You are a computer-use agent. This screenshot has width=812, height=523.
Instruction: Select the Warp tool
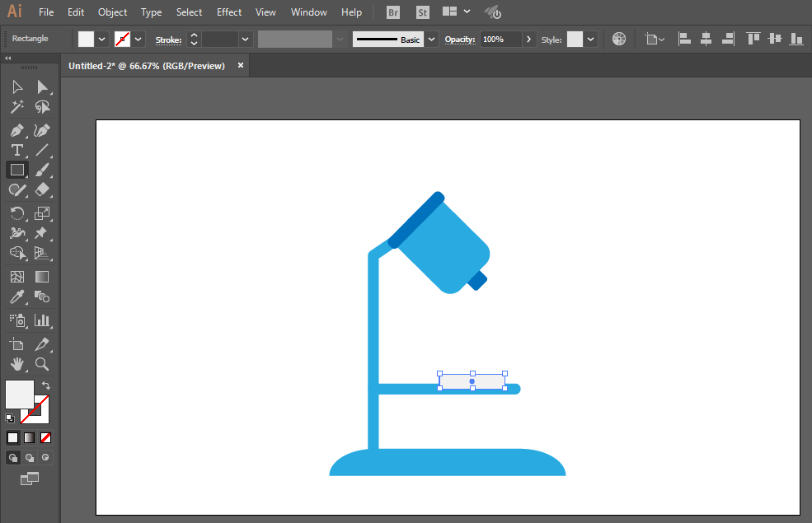(x=17, y=233)
